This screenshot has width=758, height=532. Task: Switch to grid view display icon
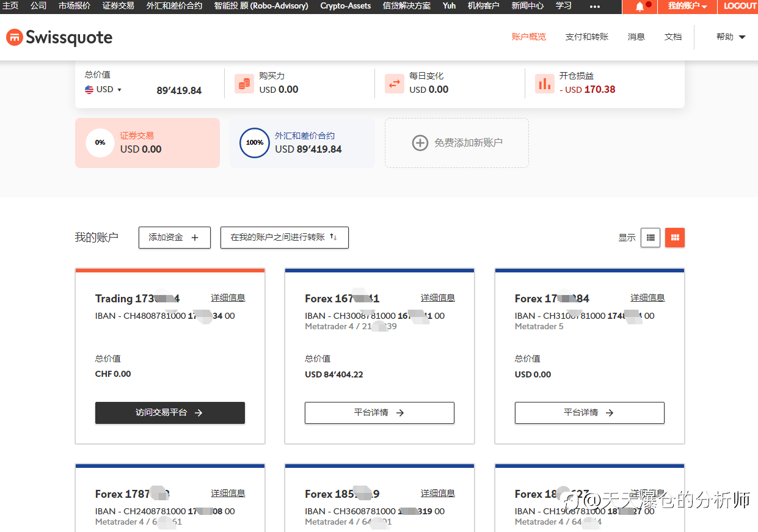(675, 238)
